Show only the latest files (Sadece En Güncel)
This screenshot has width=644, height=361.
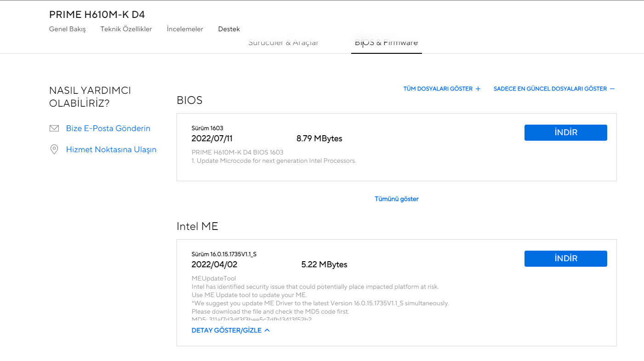click(x=550, y=89)
